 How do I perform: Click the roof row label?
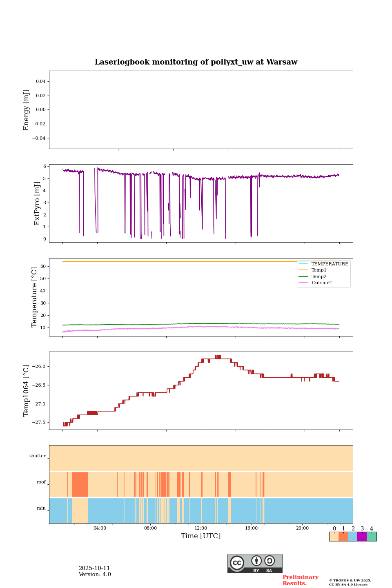pos(41,482)
